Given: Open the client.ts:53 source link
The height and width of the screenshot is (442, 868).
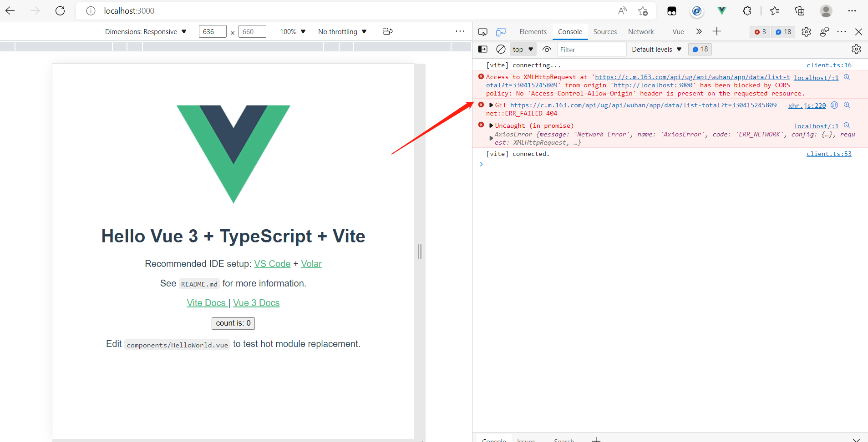Looking at the screenshot, I should [x=829, y=154].
